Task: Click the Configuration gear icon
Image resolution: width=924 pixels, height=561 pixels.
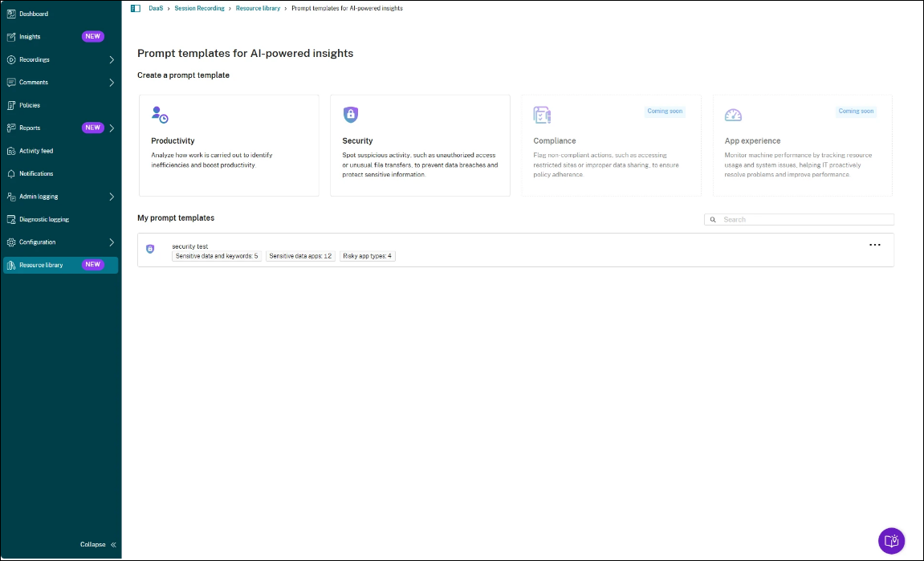Action: (x=10, y=242)
